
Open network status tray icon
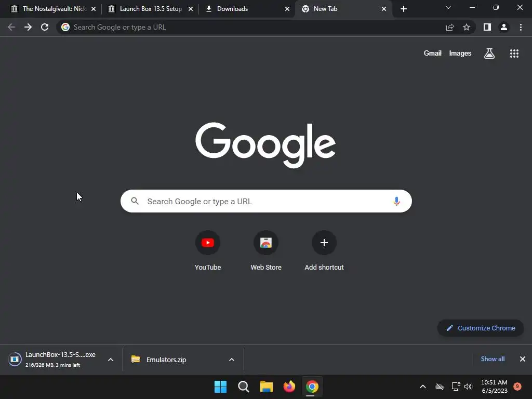[456, 387]
